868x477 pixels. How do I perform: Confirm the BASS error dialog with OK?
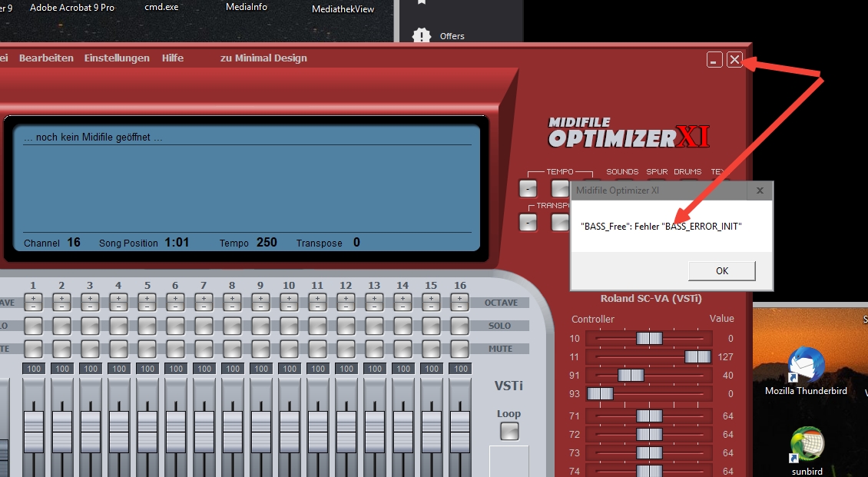[722, 270]
